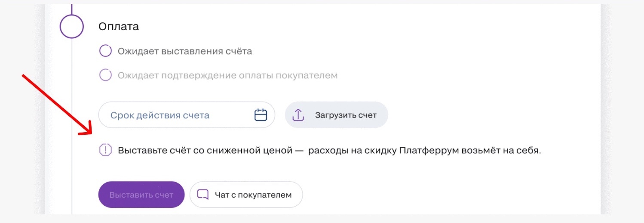Click the Оплата section heading
Image resolution: width=644 pixels, height=223 pixels.
119,27
